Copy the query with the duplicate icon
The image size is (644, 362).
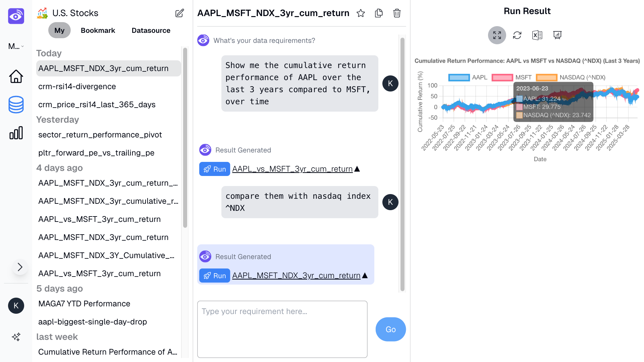pyautogui.click(x=379, y=13)
